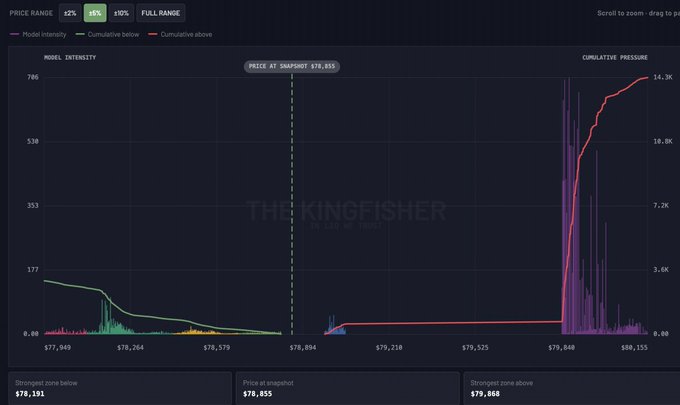Switch to FULL RANGE view
The image size is (680, 405).
[x=160, y=13]
